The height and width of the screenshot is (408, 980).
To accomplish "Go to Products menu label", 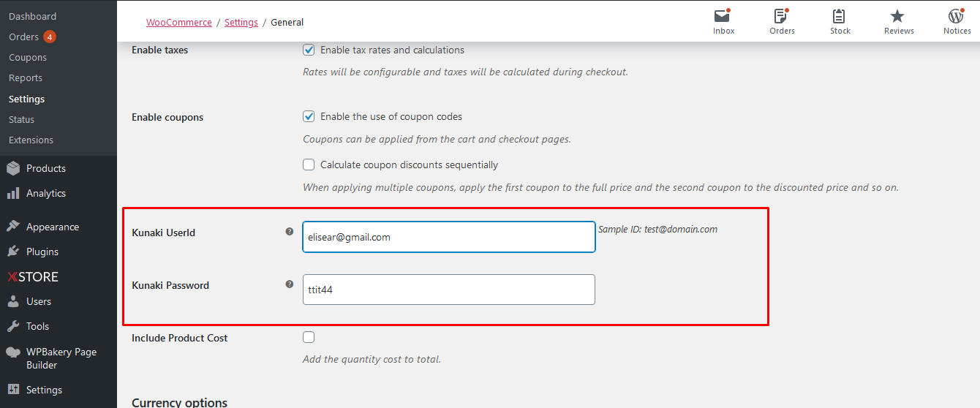I will click(x=46, y=168).
